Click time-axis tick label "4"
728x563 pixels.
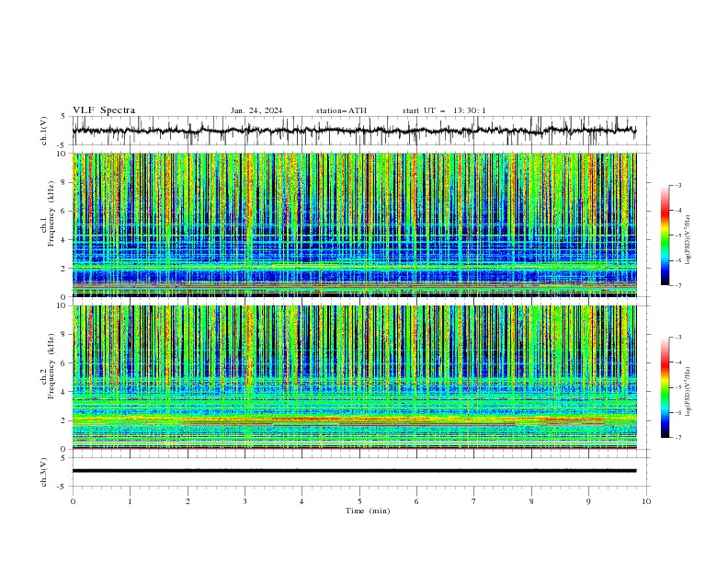(302, 501)
